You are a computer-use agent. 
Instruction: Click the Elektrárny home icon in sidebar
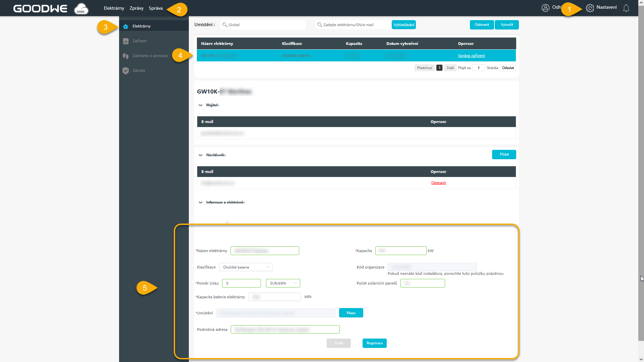126,26
